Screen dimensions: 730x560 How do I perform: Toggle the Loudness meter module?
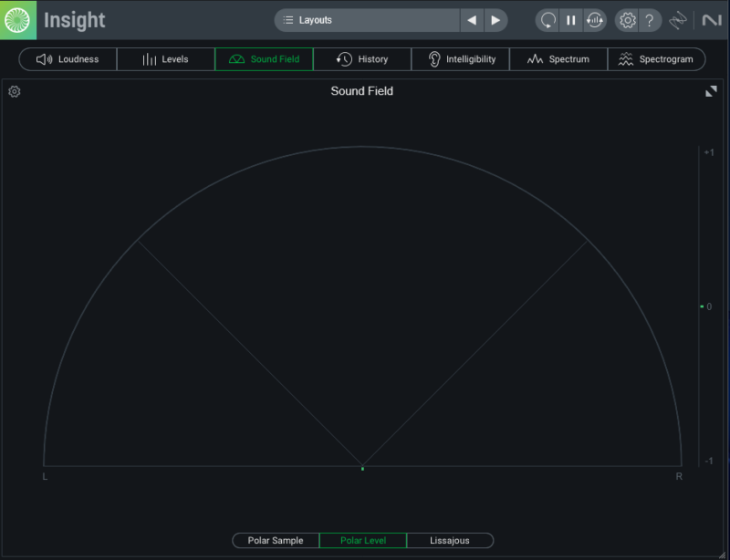(68, 59)
